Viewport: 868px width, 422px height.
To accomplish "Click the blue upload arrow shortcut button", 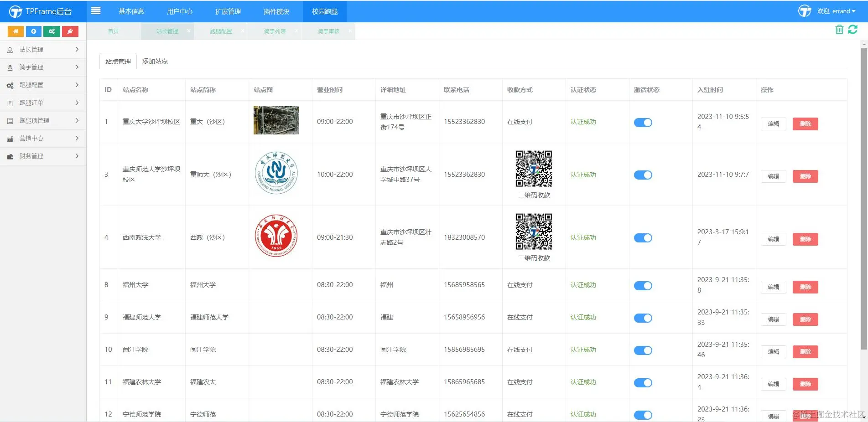I will tap(34, 31).
